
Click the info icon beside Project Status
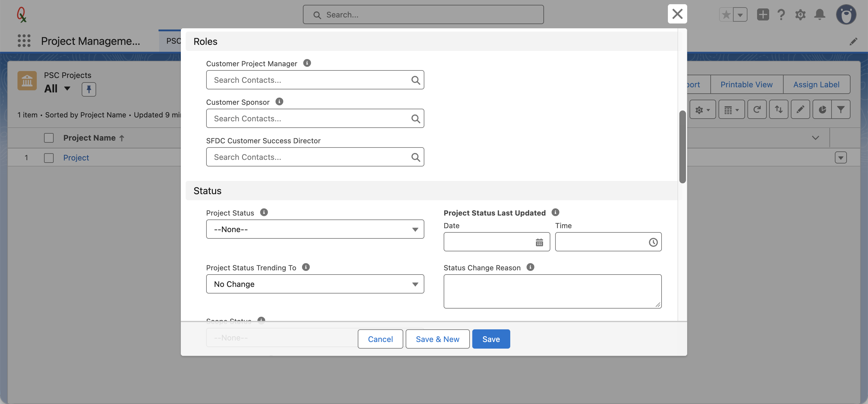(264, 213)
